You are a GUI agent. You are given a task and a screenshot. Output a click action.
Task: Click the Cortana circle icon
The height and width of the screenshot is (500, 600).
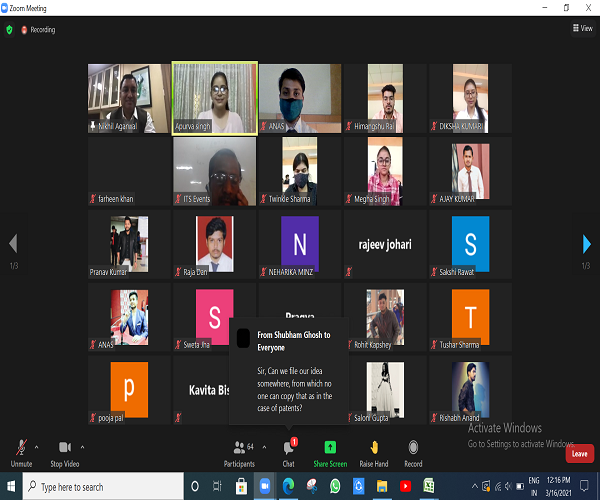[x=195, y=486]
